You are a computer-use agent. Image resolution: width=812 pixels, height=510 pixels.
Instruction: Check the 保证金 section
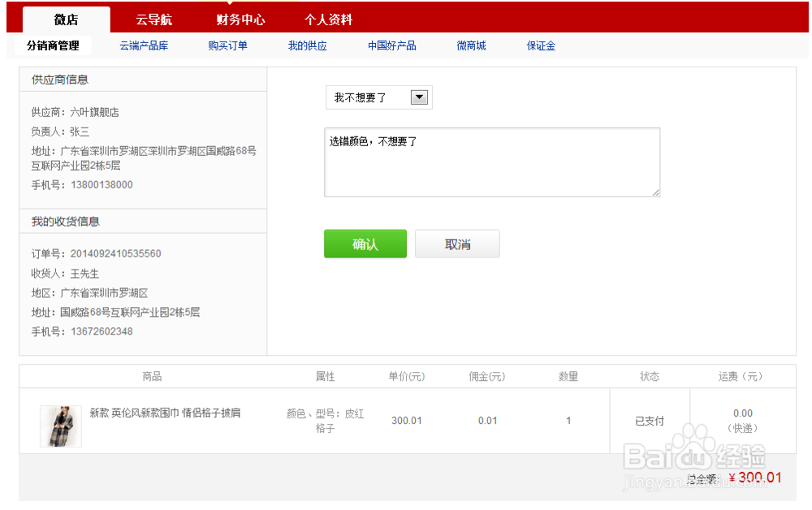tap(541, 45)
